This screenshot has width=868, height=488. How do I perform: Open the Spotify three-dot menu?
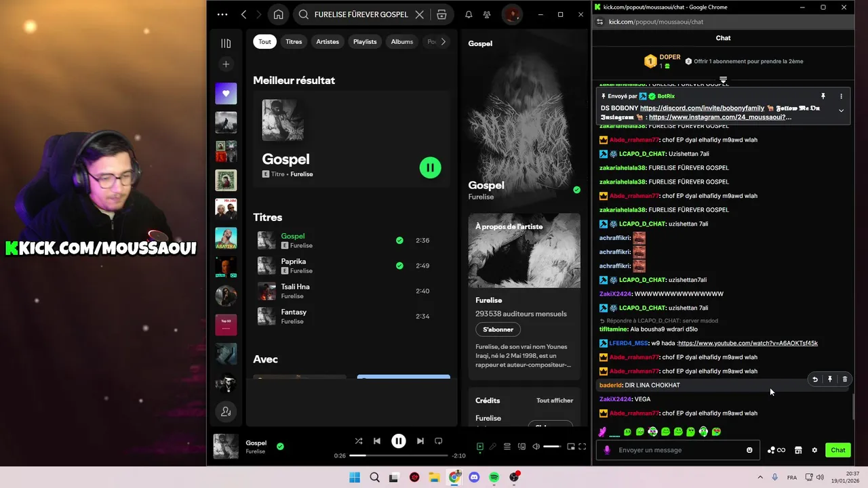coord(222,14)
